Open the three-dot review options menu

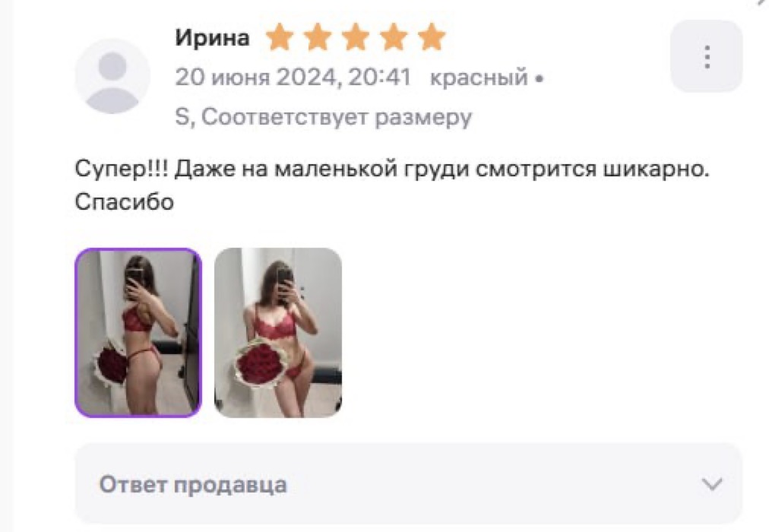click(707, 56)
